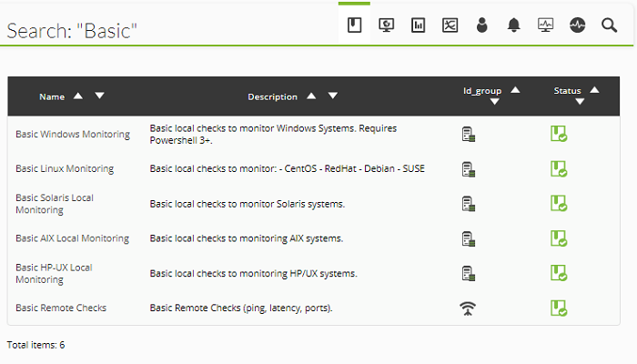This screenshot has width=637, height=364.
Task: Open Basic Solaris Local Monitoring policy
Action: (x=55, y=204)
